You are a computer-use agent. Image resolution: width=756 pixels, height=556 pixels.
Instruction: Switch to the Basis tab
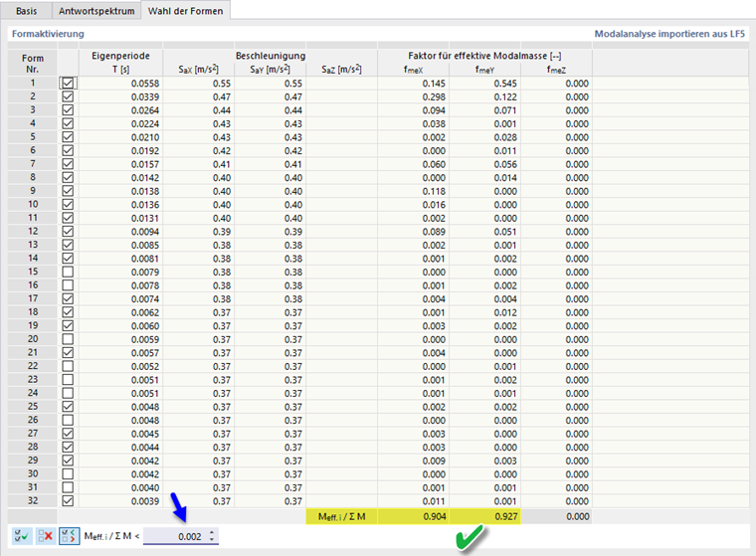click(x=26, y=11)
